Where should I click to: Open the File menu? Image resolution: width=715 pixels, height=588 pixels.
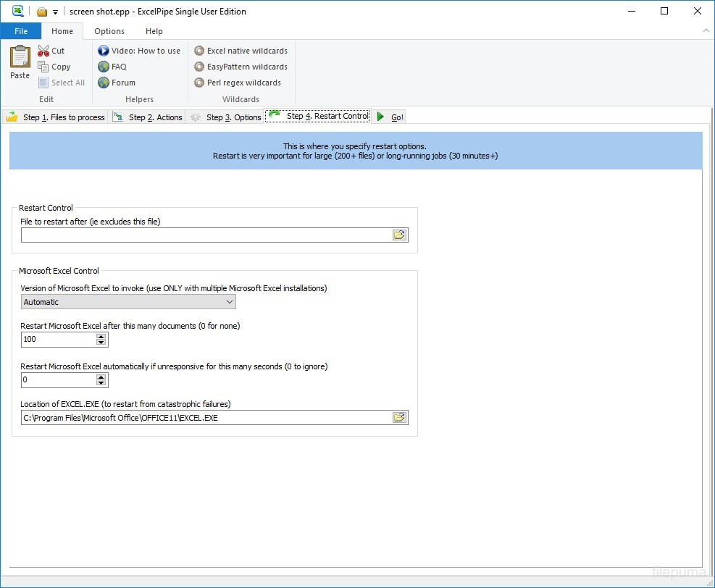coord(21,31)
